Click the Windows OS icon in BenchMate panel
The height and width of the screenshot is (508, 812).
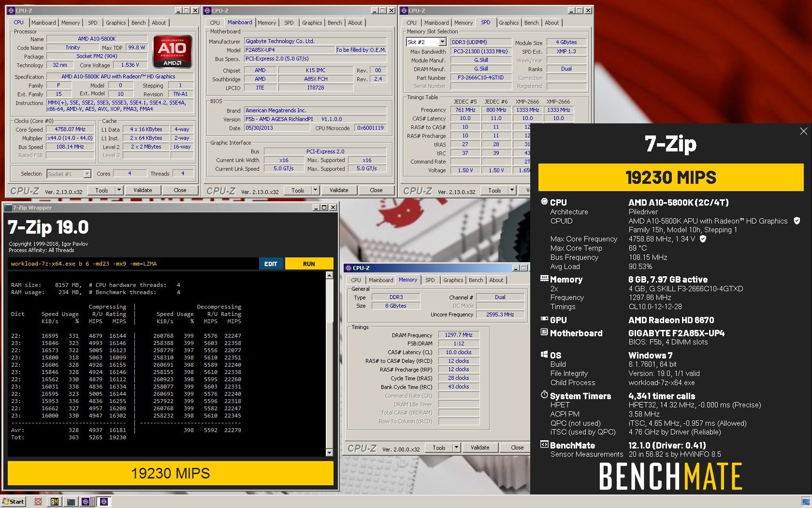pyautogui.click(x=544, y=355)
